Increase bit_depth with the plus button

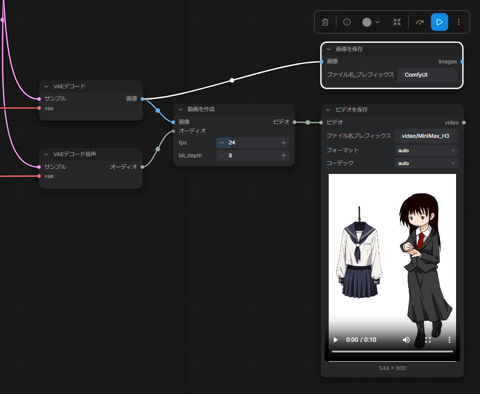click(284, 155)
